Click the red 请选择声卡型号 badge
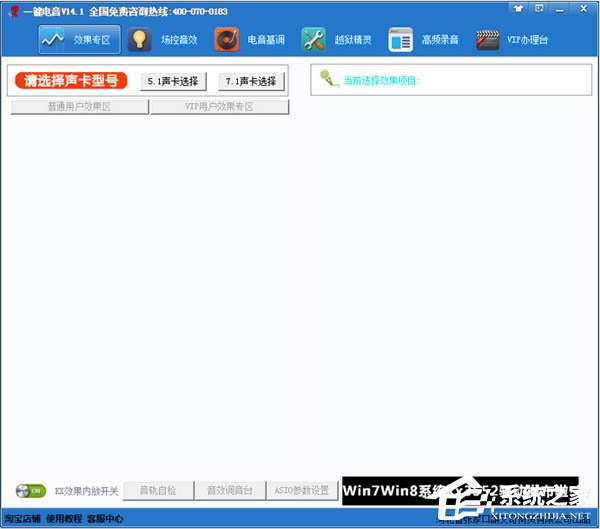This screenshot has width=600, height=529. point(71,80)
